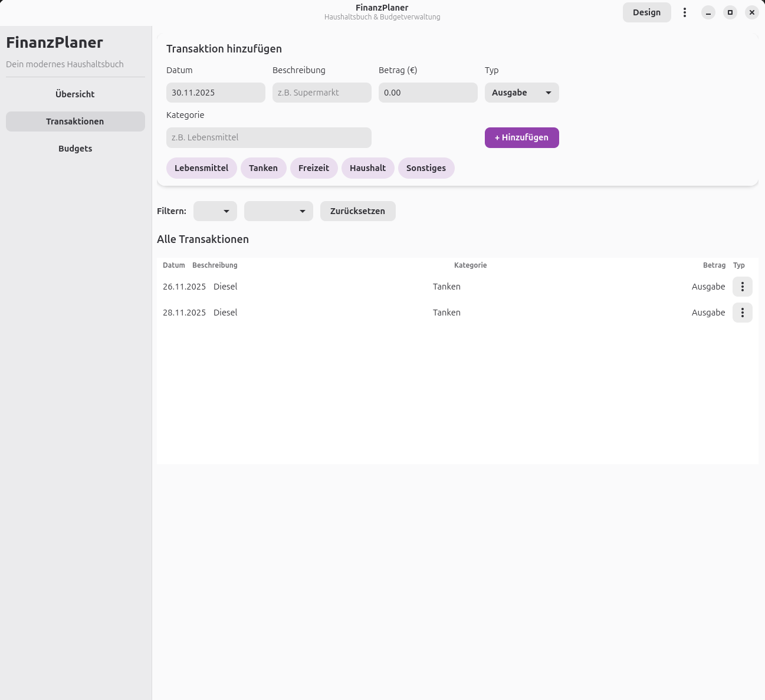Viewport: 765px width, 700px height.
Task: Pick the Lebensmittel category chip
Action: [201, 168]
